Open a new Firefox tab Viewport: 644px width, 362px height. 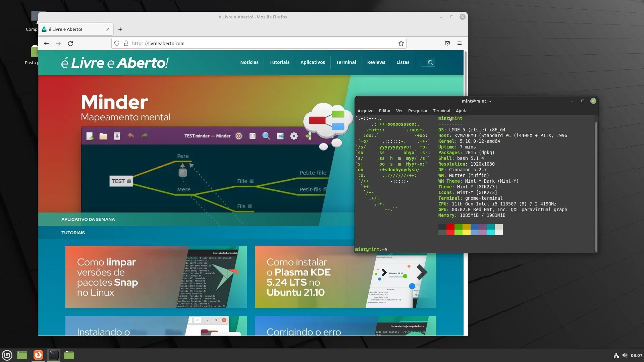coord(120,29)
